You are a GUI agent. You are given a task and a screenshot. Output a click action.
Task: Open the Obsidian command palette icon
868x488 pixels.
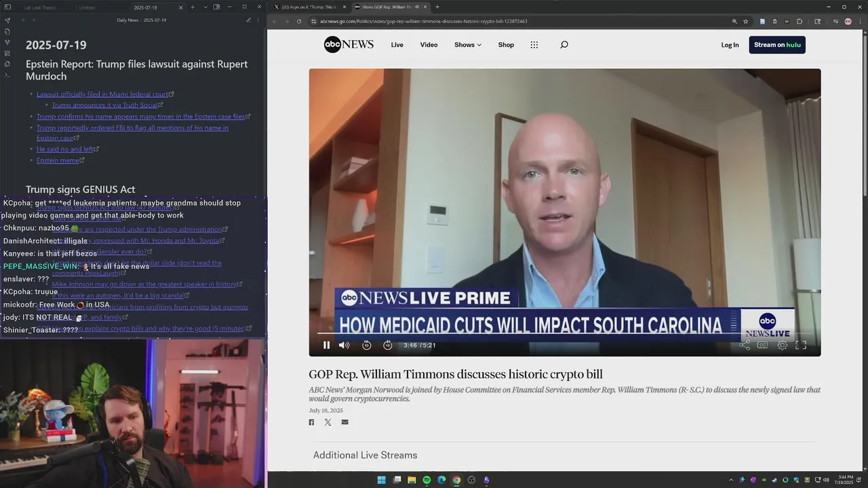click(7, 75)
